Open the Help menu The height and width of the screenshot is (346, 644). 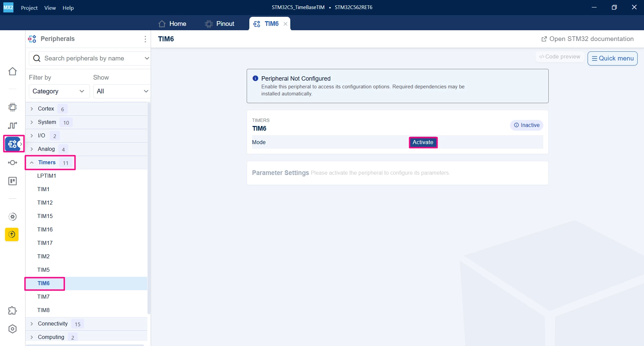[68, 8]
